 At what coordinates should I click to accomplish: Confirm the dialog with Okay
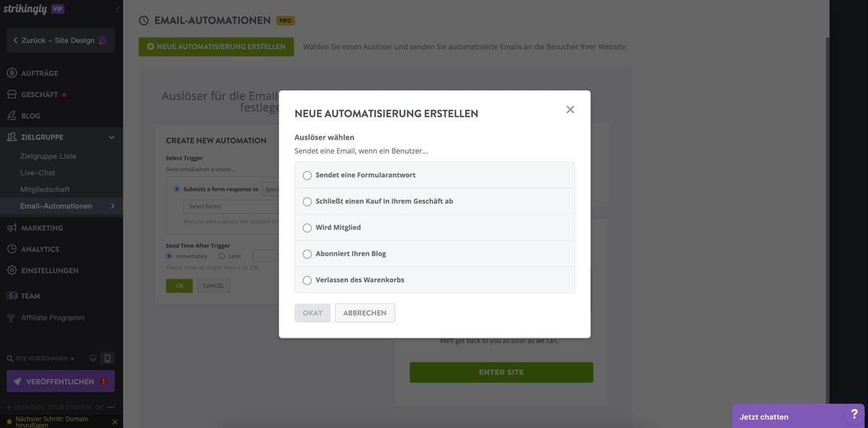312,312
